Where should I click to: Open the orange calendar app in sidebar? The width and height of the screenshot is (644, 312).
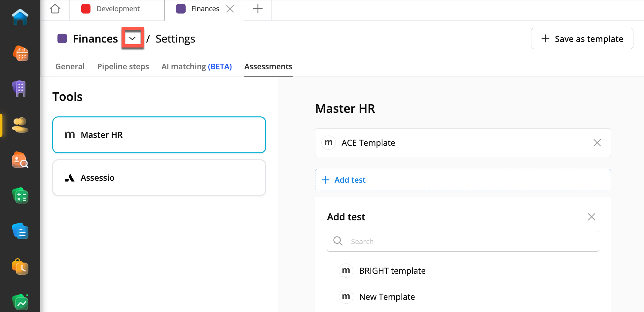coord(20,53)
